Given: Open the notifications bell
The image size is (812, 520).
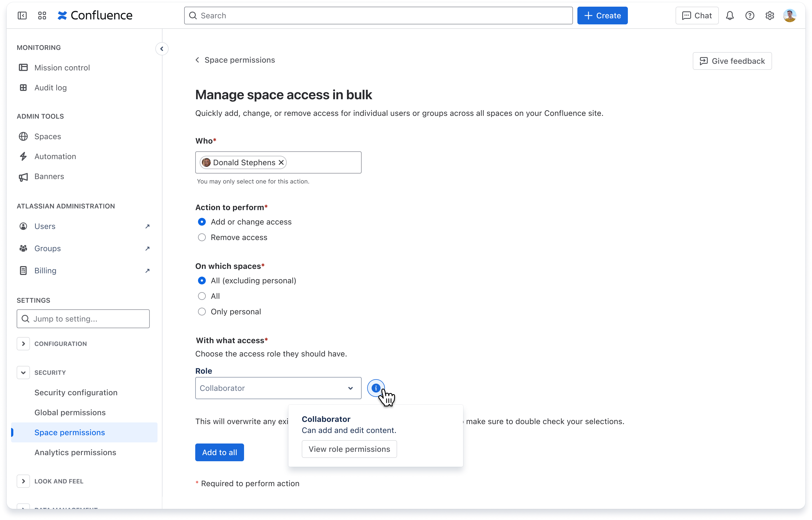Looking at the screenshot, I should pyautogui.click(x=730, y=15).
